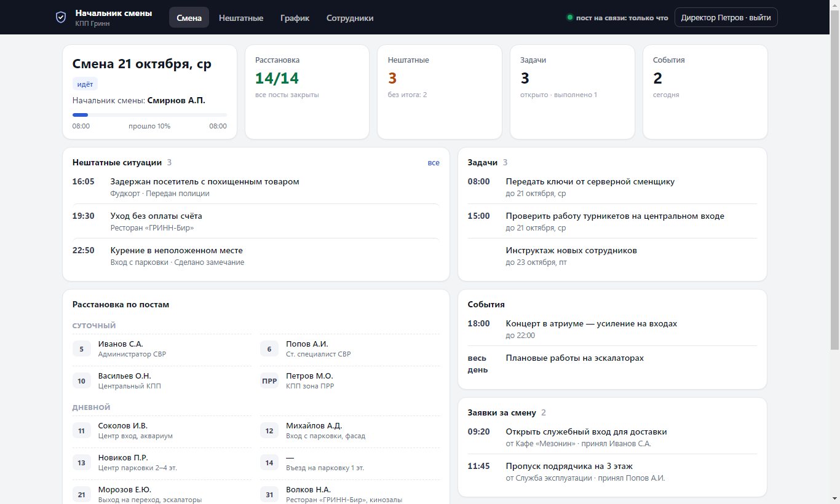
Task: Click the Директор Петров · выйти button
Action: pos(726,17)
